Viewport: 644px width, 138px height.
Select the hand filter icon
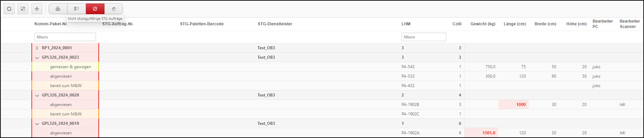(x=114, y=9)
